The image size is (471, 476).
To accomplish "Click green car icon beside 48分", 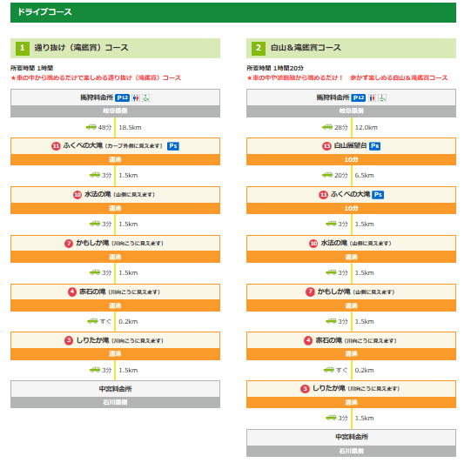I will click(91, 127).
